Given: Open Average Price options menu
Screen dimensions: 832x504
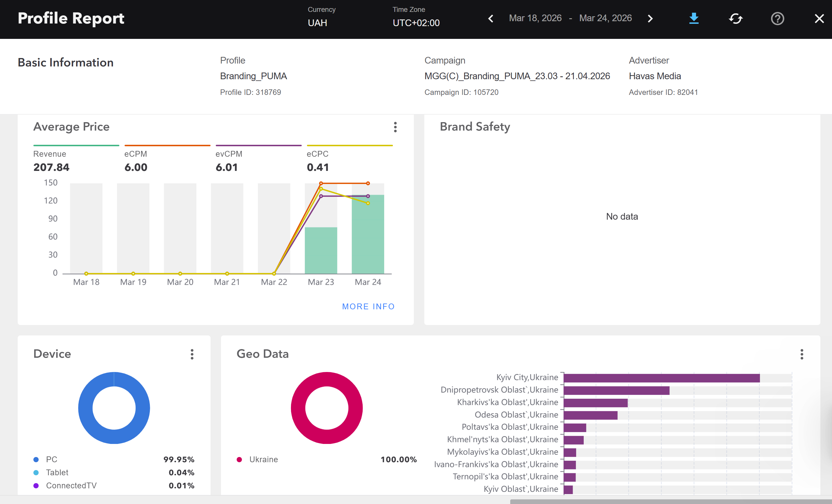Looking at the screenshot, I should [x=395, y=127].
